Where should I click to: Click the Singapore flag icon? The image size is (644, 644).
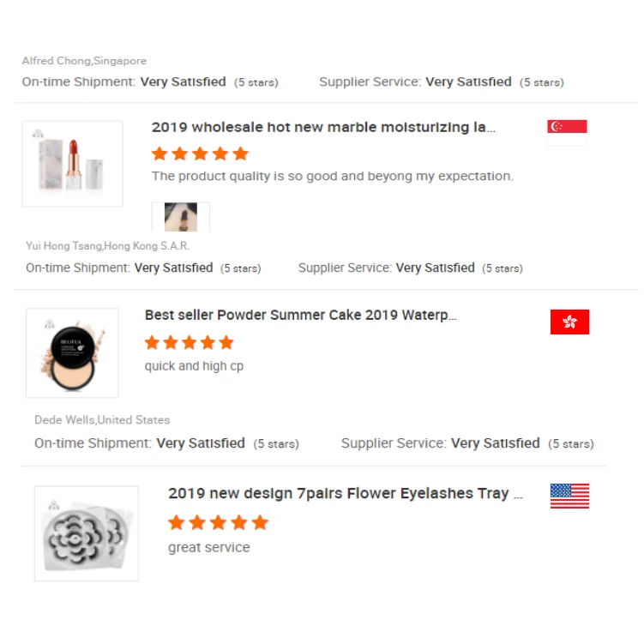[x=567, y=132]
